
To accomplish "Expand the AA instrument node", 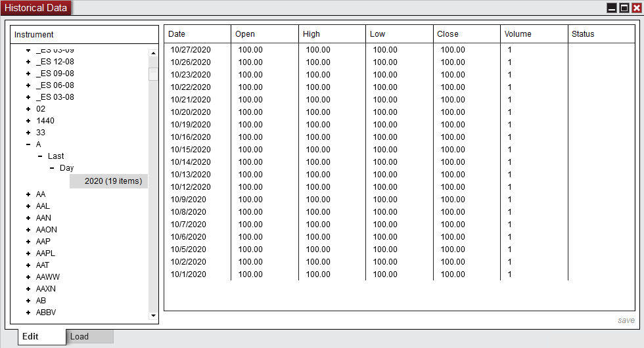I will coord(28,194).
